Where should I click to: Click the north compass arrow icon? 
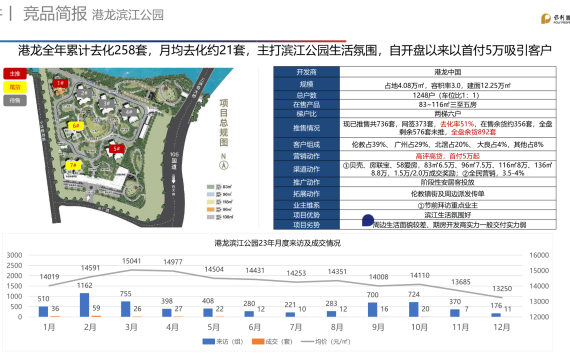pyautogui.click(x=224, y=165)
